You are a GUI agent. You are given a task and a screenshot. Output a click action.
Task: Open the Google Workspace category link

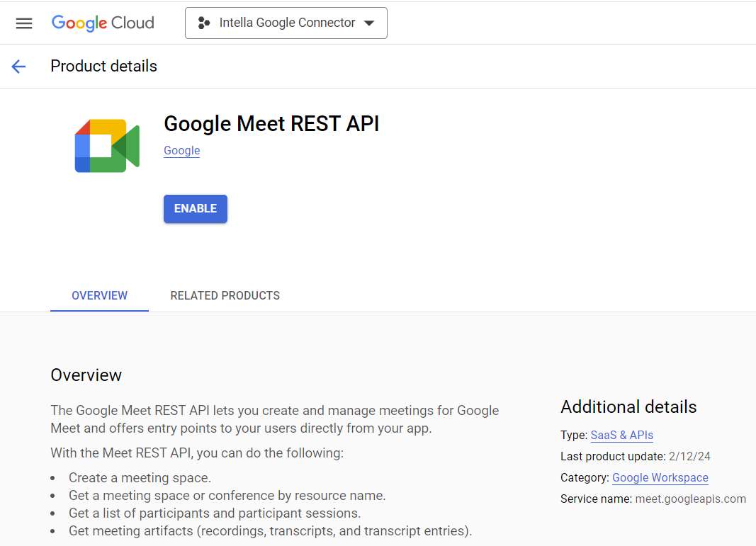click(x=660, y=477)
